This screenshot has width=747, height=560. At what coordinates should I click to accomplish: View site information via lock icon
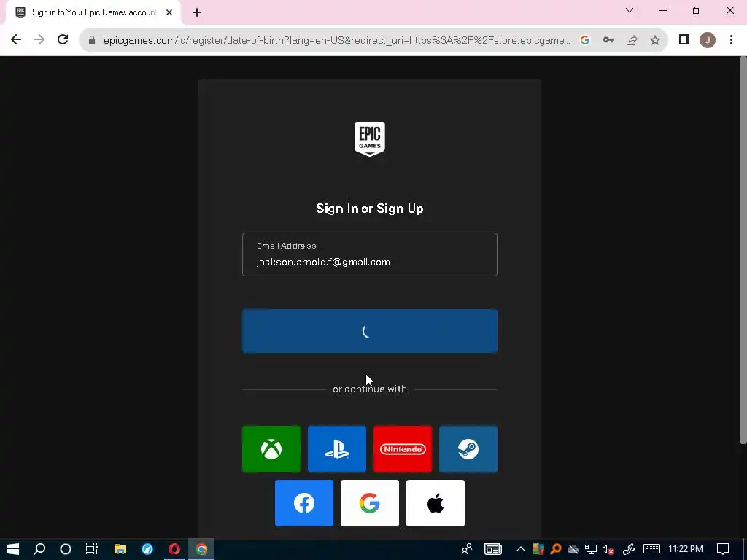[92, 41]
